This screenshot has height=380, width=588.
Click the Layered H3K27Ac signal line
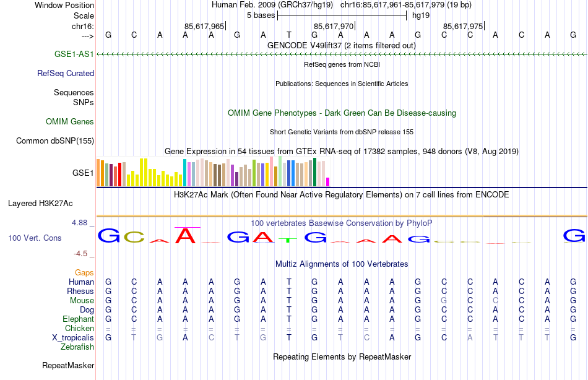[342, 216]
